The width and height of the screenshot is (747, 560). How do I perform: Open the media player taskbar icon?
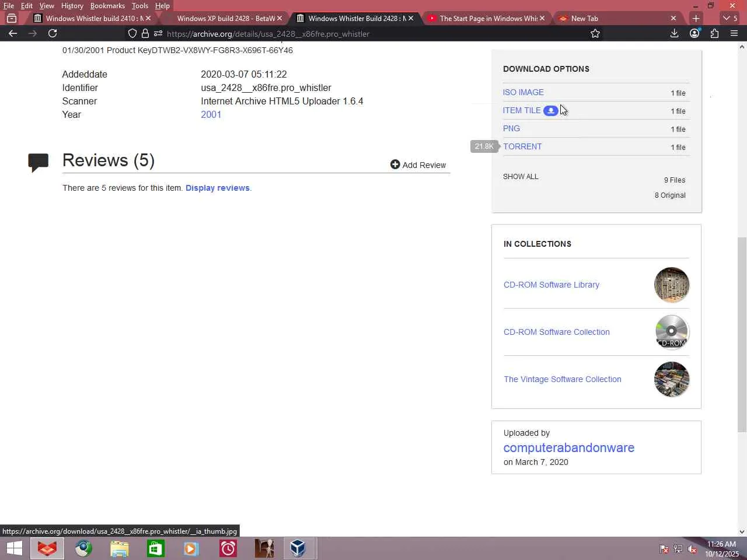[x=191, y=548]
